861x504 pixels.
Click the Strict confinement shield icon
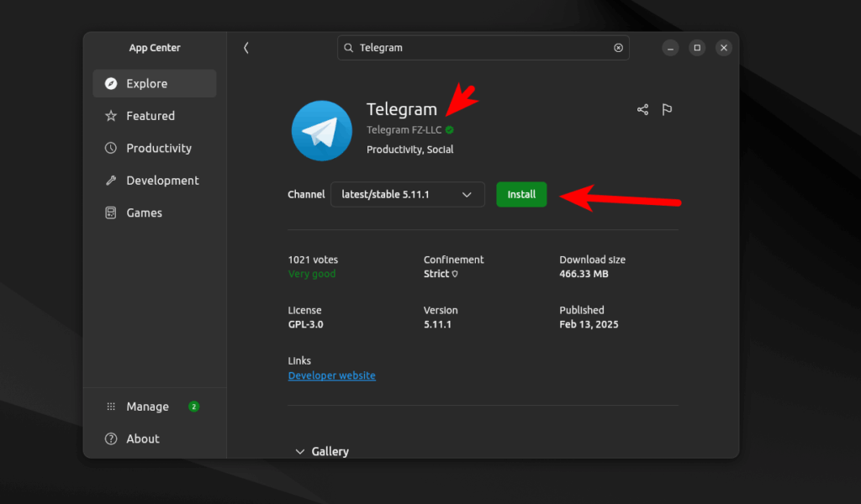(455, 274)
